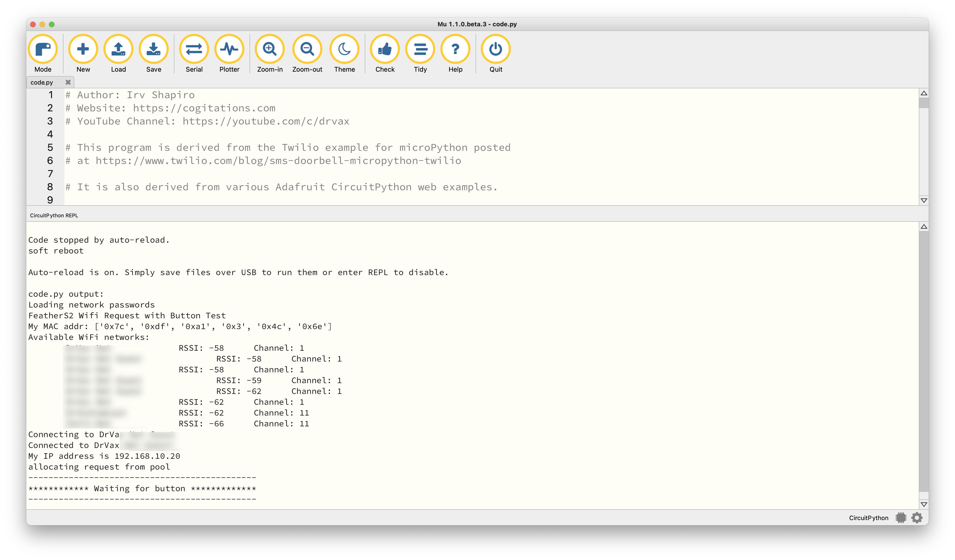Create a New file

click(83, 53)
